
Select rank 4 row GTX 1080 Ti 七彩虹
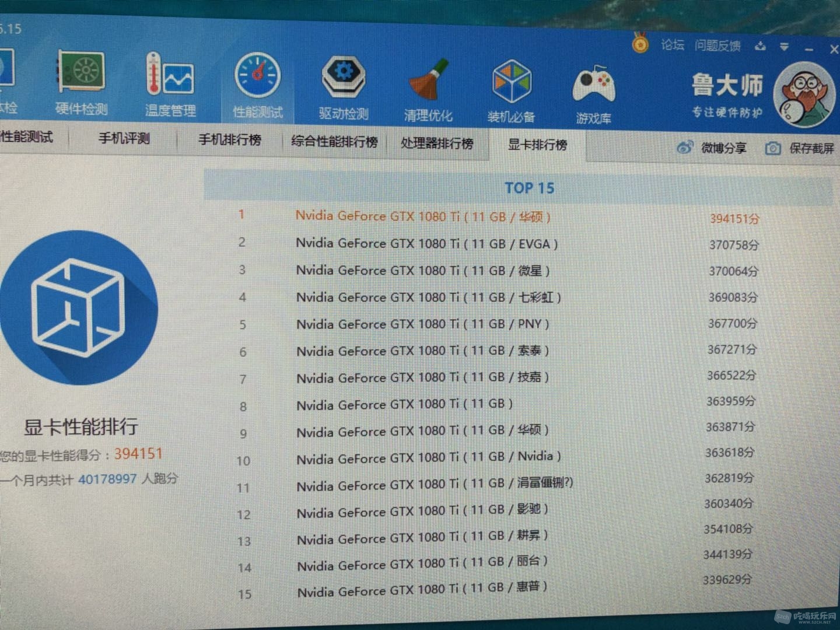click(499, 297)
